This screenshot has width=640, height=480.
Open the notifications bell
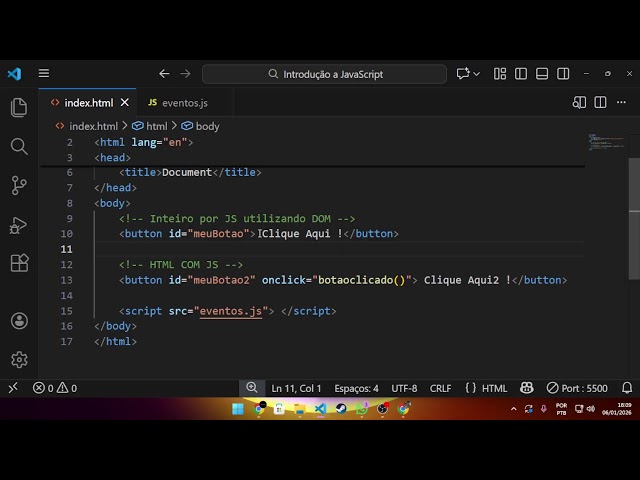627,388
